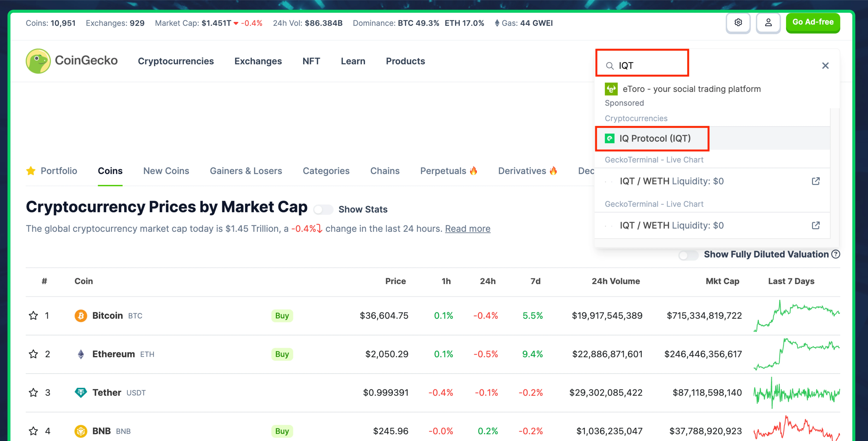Click Market Cap $1.451T stat
Viewport: 868px width, 441px height.
point(209,23)
